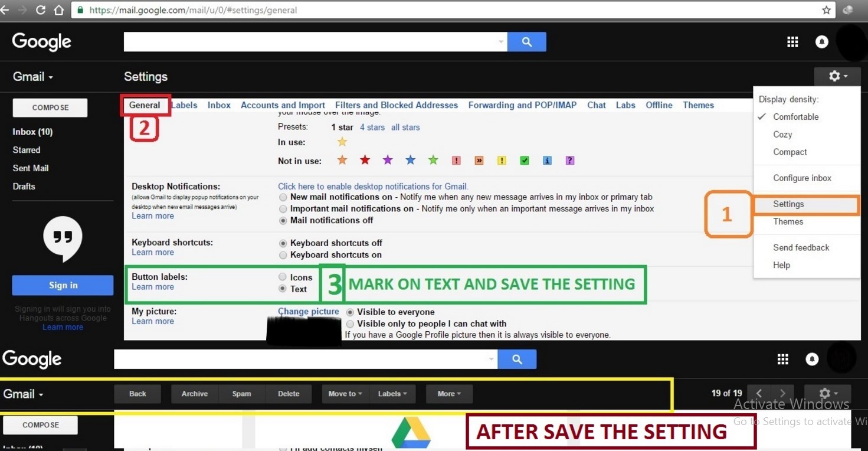Click Archive in the lower toolbar

point(195,394)
